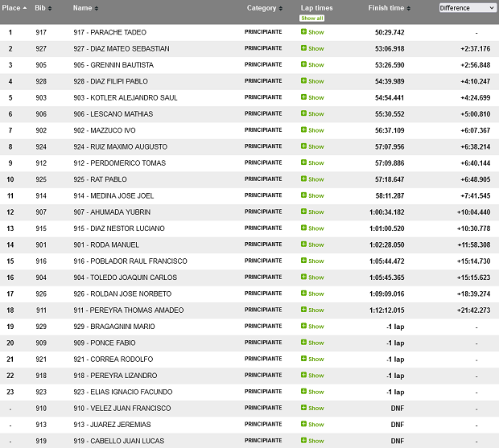Click green plus icon for Grennin Bautista

[x=303, y=64]
